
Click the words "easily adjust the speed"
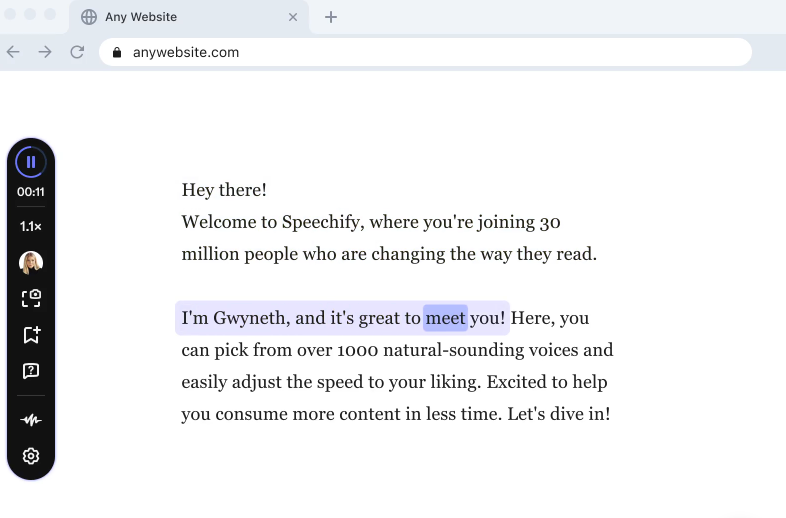pos(272,382)
